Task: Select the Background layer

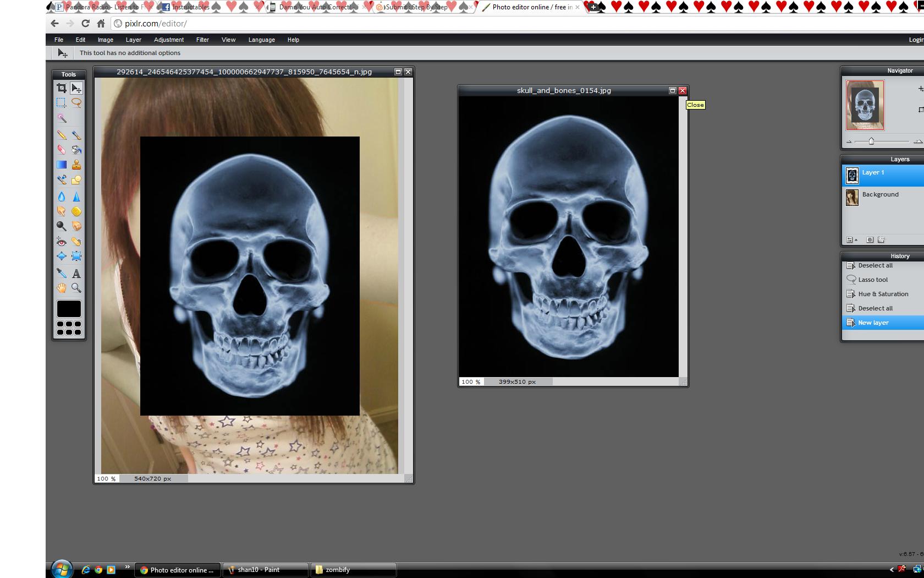Action: [x=883, y=197]
